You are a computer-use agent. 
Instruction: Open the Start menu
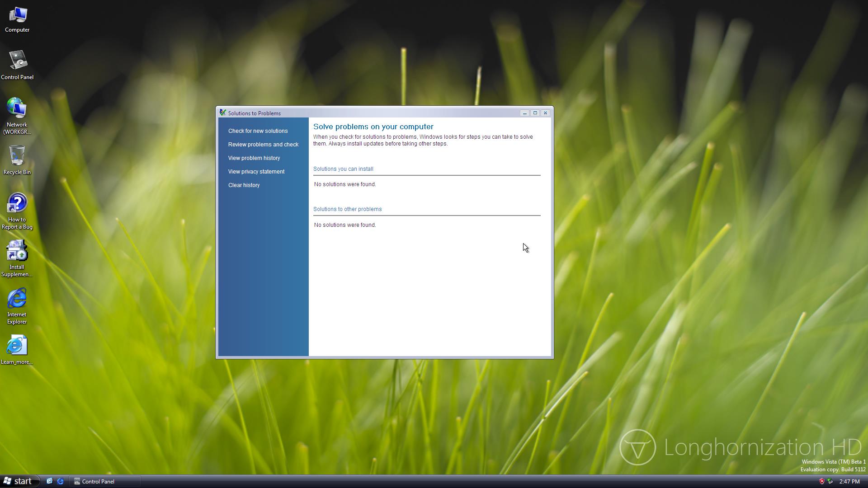tap(18, 481)
